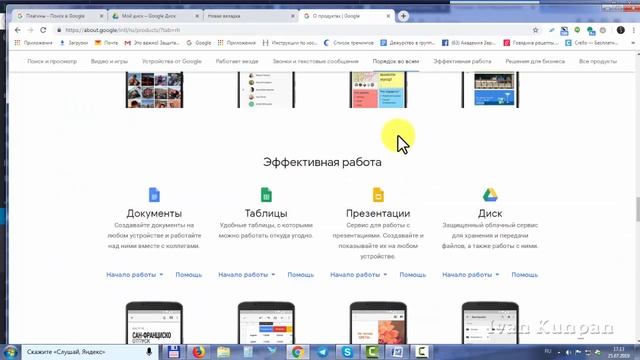The width and height of the screenshot is (640, 360).
Task: Click the green Таблицы product icon
Action: (x=266, y=195)
